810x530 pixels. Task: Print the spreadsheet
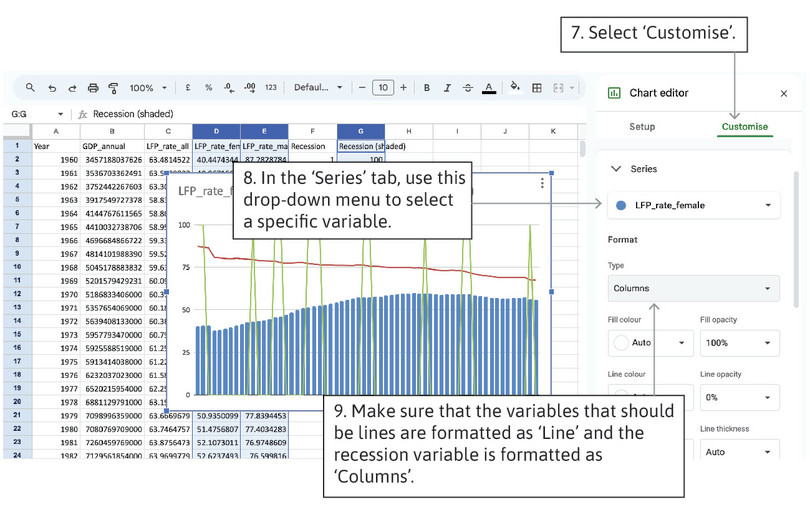click(93, 88)
